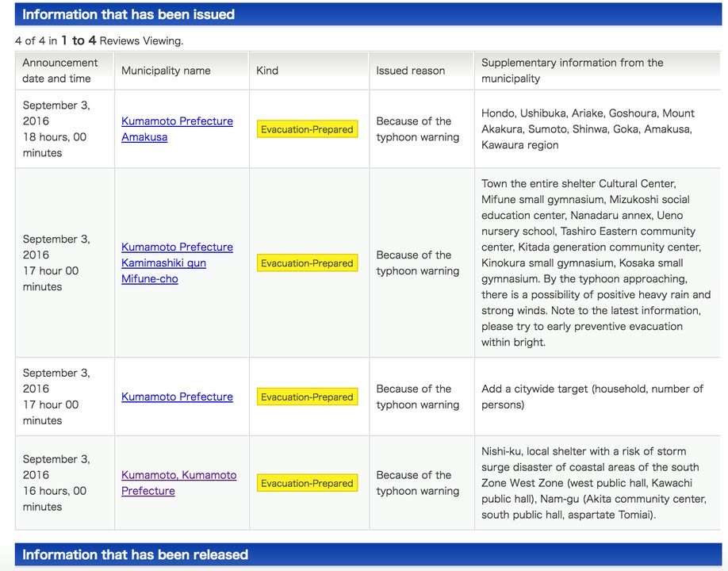
Task: Click the 'Announcement date and time' column header
Action: pyautogui.click(x=60, y=71)
